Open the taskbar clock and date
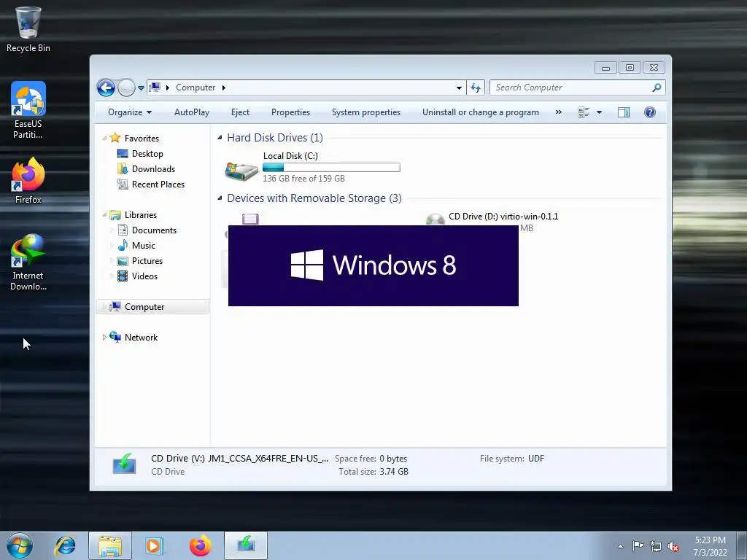This screenshot has width=747, height=560. pos(710,546)
